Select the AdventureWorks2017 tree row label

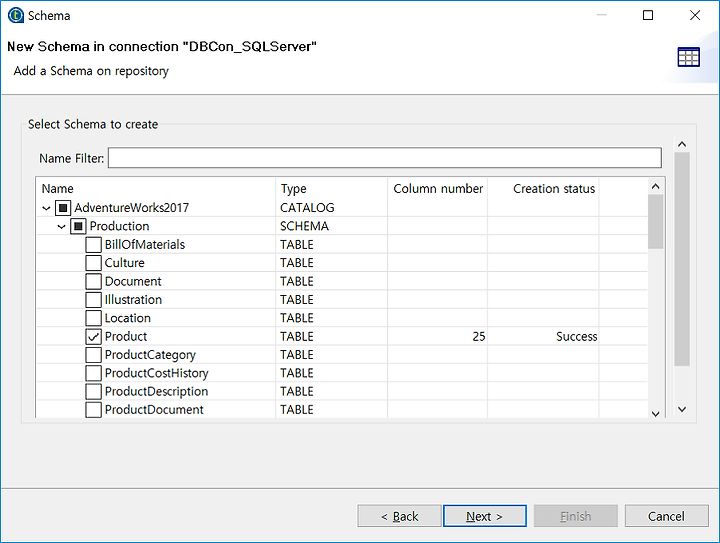[131, 208]
